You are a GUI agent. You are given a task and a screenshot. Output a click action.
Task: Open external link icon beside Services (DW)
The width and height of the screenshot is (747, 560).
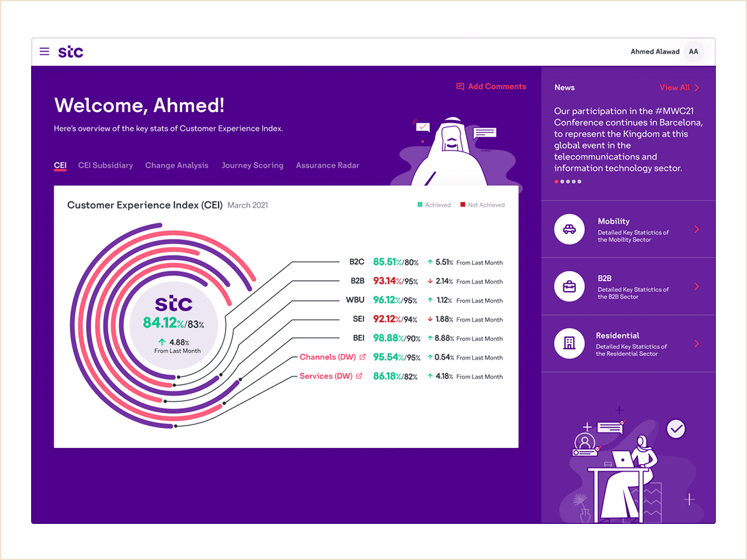pyautogui.click(x=359, y=376)
